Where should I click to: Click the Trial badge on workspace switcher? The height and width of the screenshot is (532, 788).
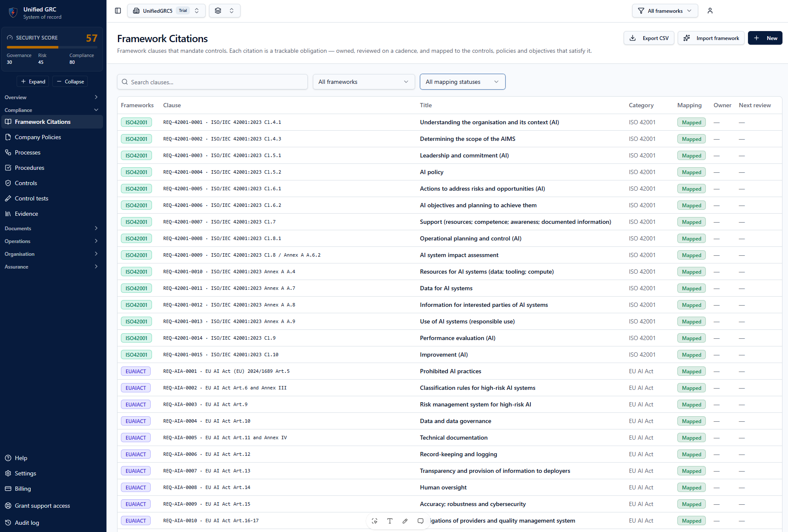click(183, 11)
